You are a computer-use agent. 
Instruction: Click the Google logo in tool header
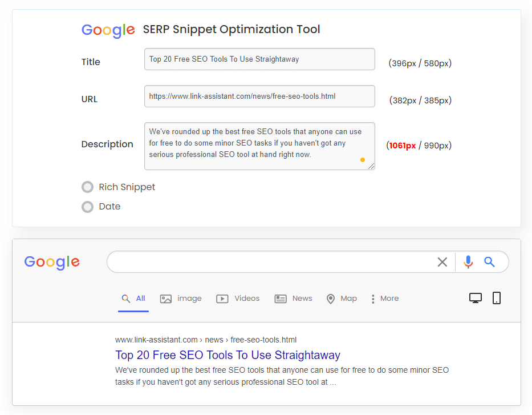(108, 30)
